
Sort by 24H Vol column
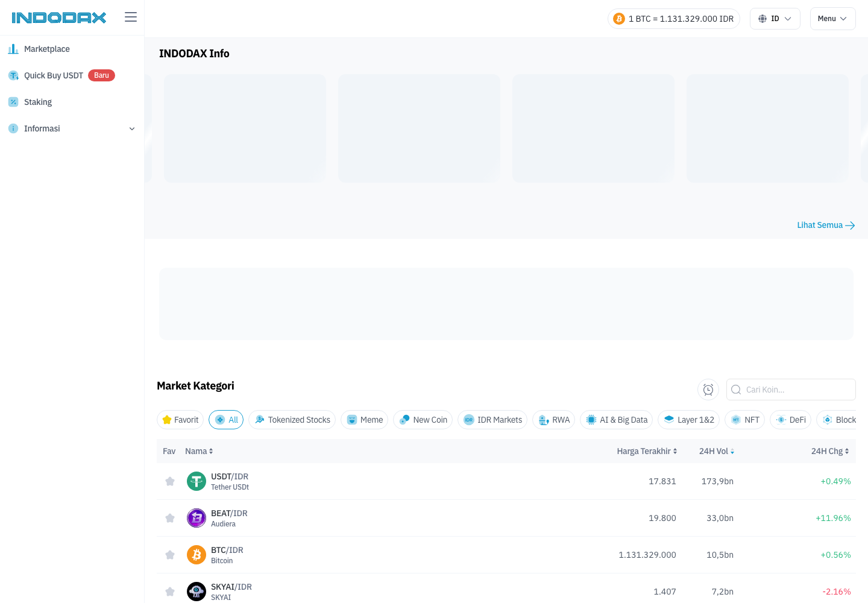coord(717,451)
